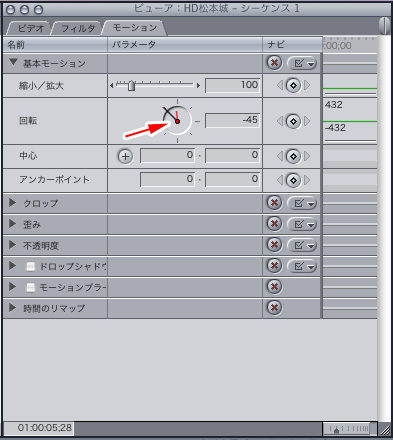The height and width of the screenshot is (440, 393).
Task: Click the パラメータ column header
Action: point(185,45)
